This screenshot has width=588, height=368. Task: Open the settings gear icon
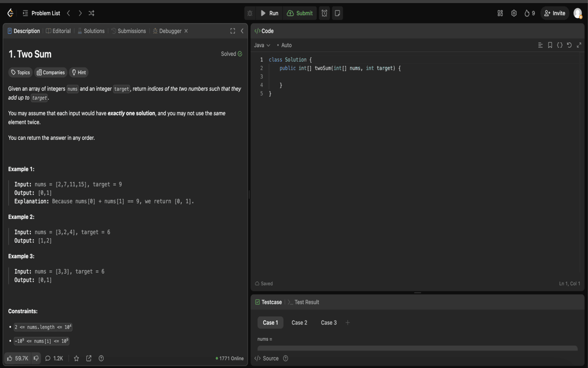(x=514, y=13)
